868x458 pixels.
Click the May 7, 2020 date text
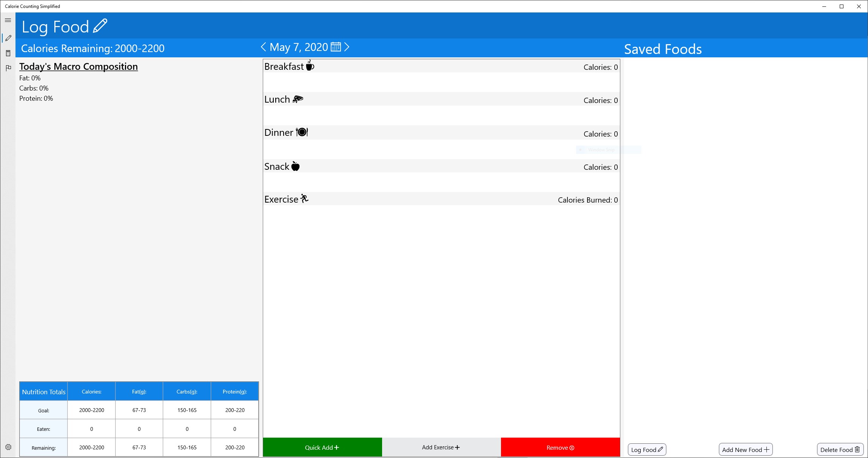(x=299, y=47)
